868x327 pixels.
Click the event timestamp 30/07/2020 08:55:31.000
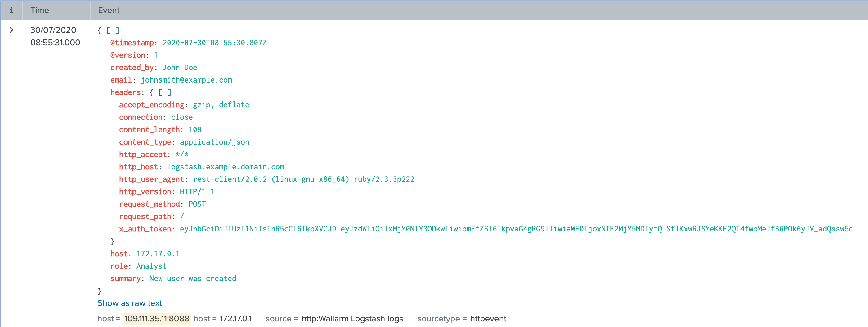(x=55, y=36)
